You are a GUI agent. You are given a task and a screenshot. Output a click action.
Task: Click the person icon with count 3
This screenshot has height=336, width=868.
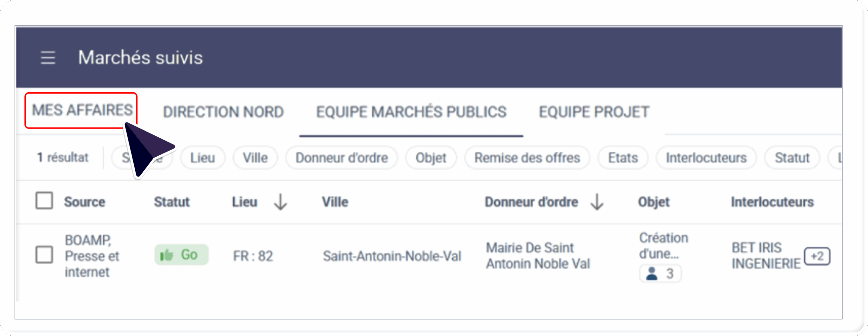pyautogui.click(x=660, y=274)
